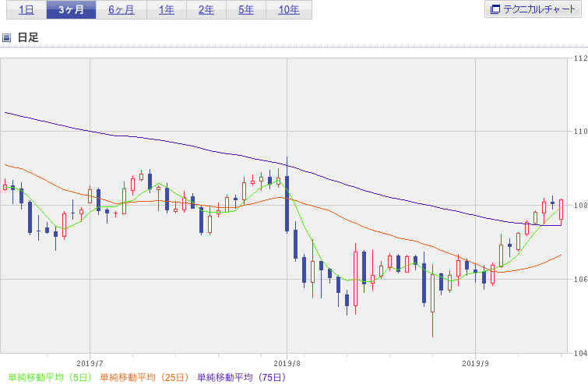Click the 2019/8 axis label
588x384 pixels.
pos(287,364)
